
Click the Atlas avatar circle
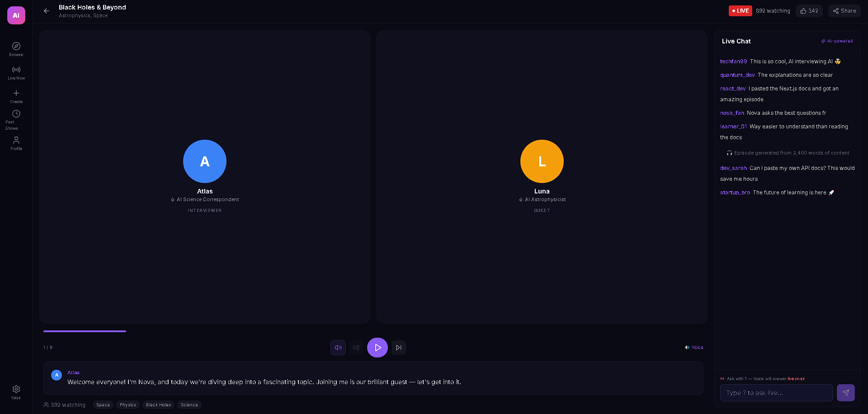(205, 161)
